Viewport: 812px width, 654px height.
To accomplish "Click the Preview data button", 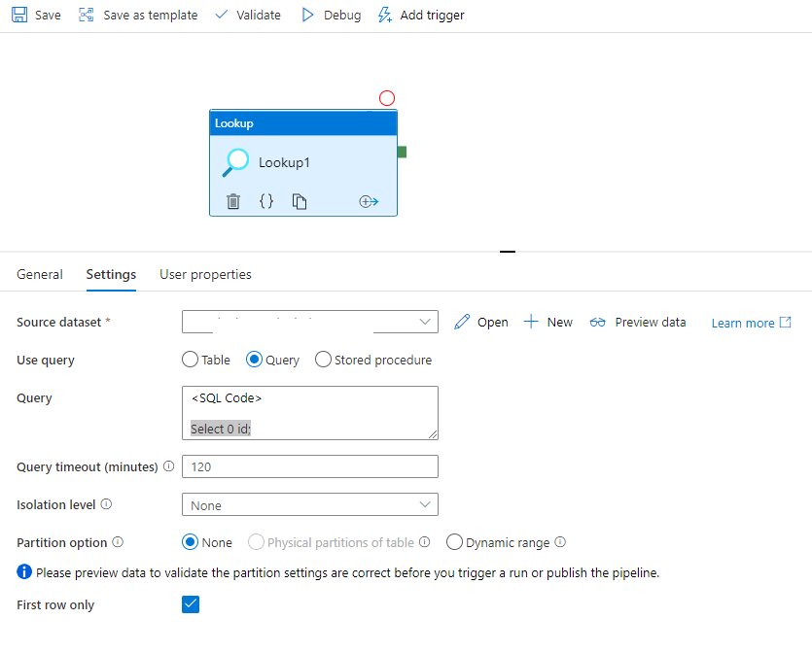I will tap(638, 322).
